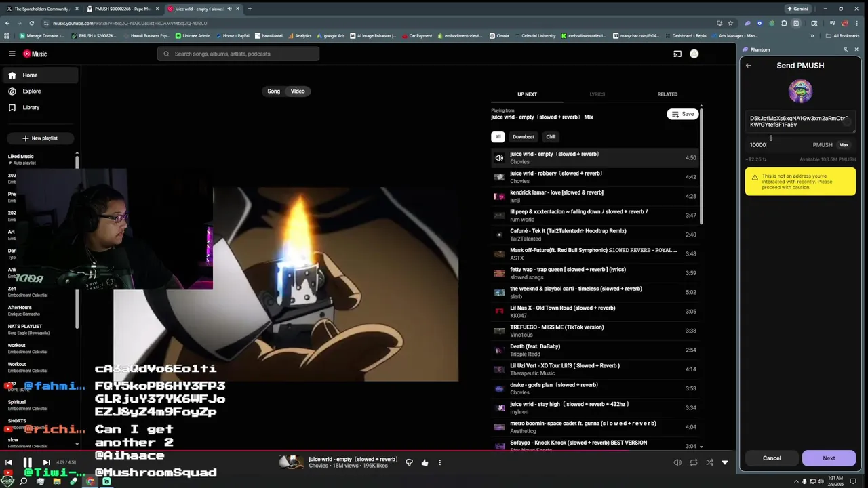This screenshot has height=488, width=868.
Task: Set Max PMUSH amount
Action: tap(844, 144)
